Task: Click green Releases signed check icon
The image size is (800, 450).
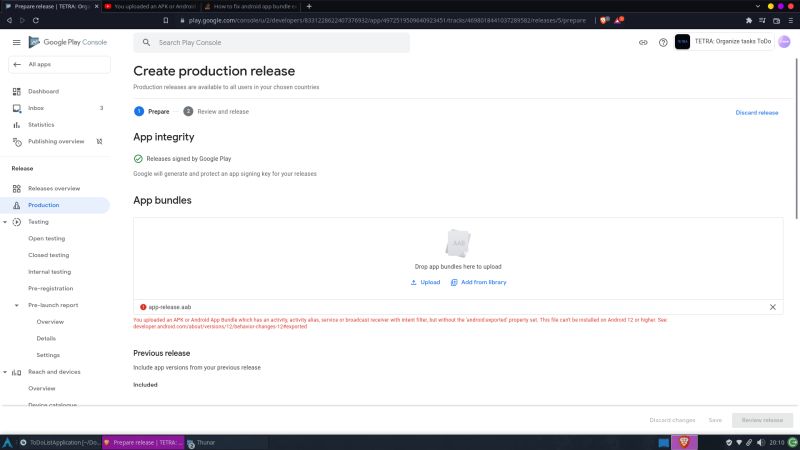Action: tap(138, 159)
